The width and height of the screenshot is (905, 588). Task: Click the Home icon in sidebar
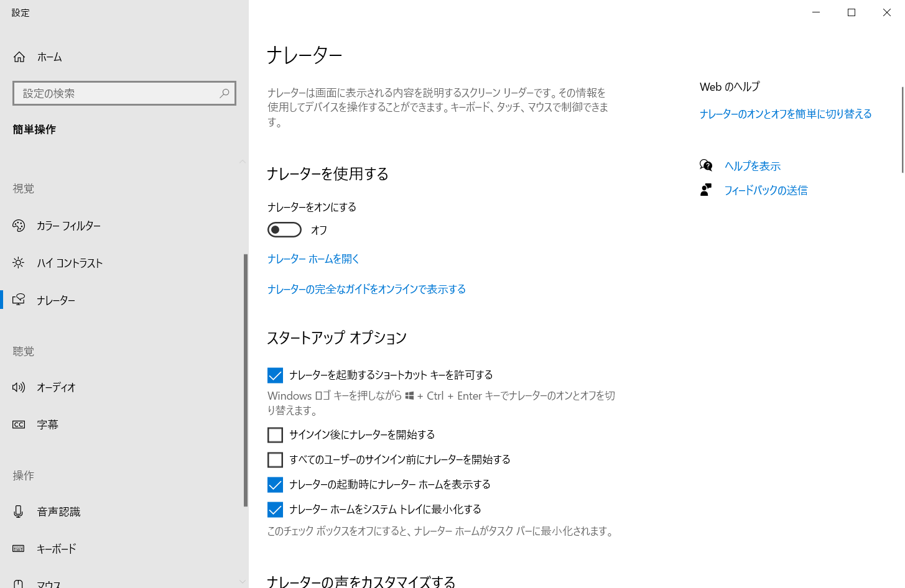click(19, 57)
